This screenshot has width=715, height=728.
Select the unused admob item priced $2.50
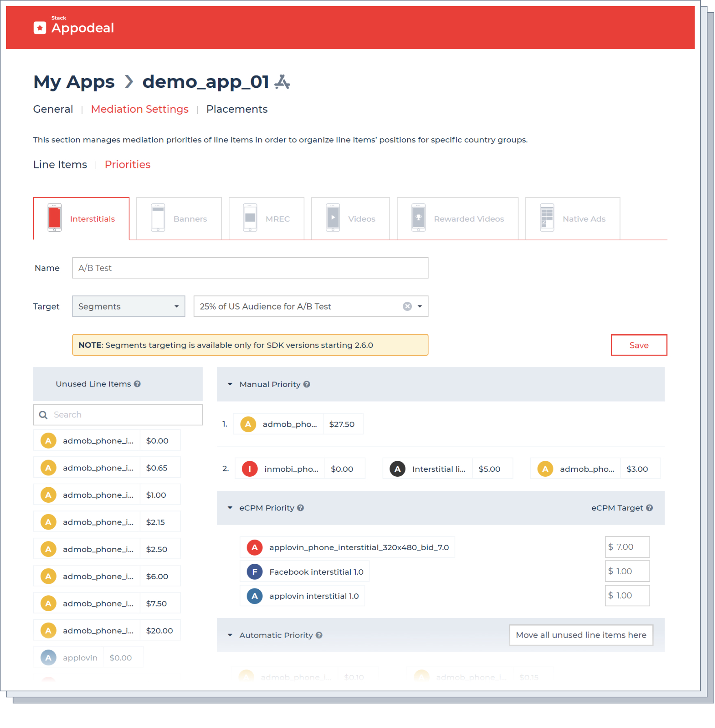coord(107,549)
